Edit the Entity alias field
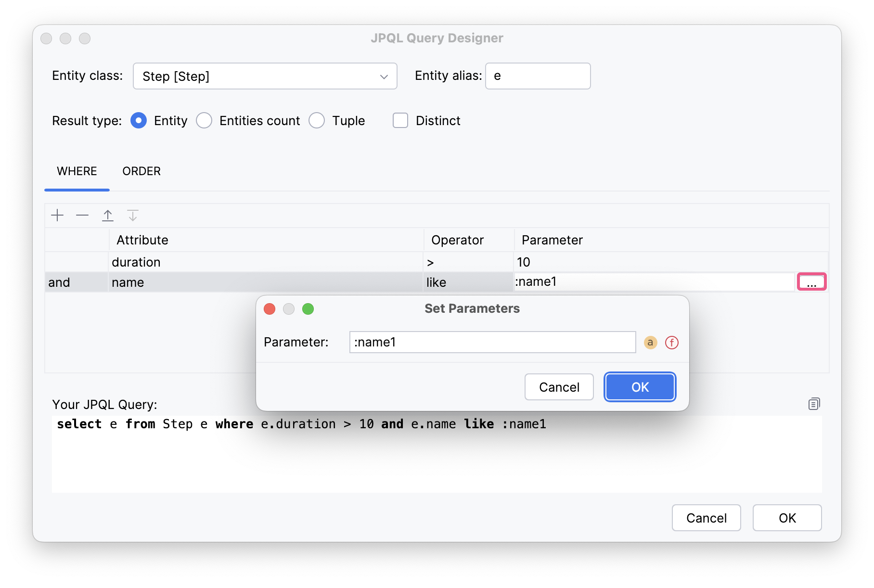874x588 pixels. pyautogui.click(x=538, y=76)
